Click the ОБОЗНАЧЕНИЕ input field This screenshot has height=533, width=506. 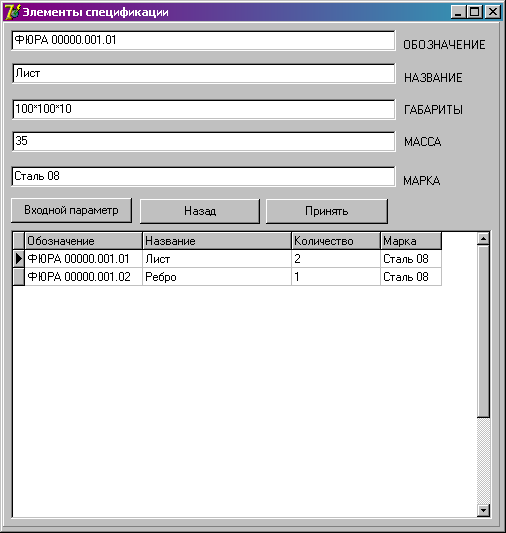pyautogui.click(x=203, y=40)
